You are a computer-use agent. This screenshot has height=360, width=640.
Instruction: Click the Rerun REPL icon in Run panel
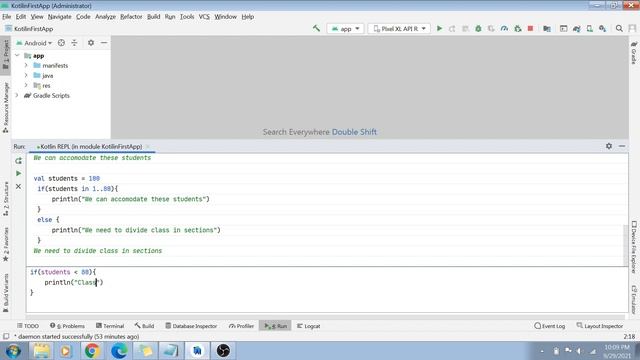click(18, 161)
